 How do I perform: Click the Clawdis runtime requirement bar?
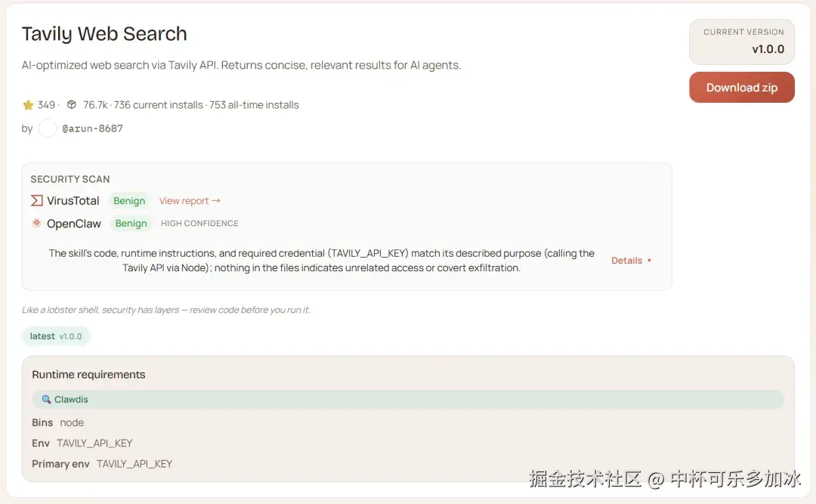tap(408, 400)
